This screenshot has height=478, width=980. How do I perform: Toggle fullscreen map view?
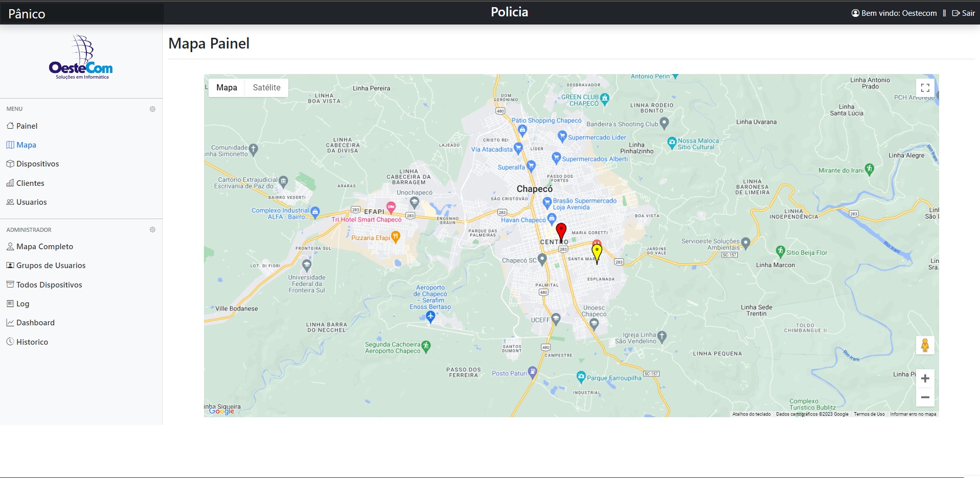coord(925,88)
